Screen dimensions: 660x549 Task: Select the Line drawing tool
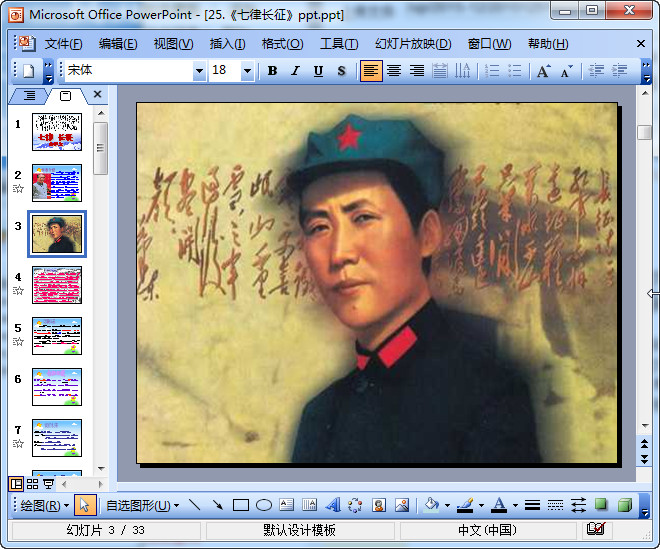pos(194,505)
